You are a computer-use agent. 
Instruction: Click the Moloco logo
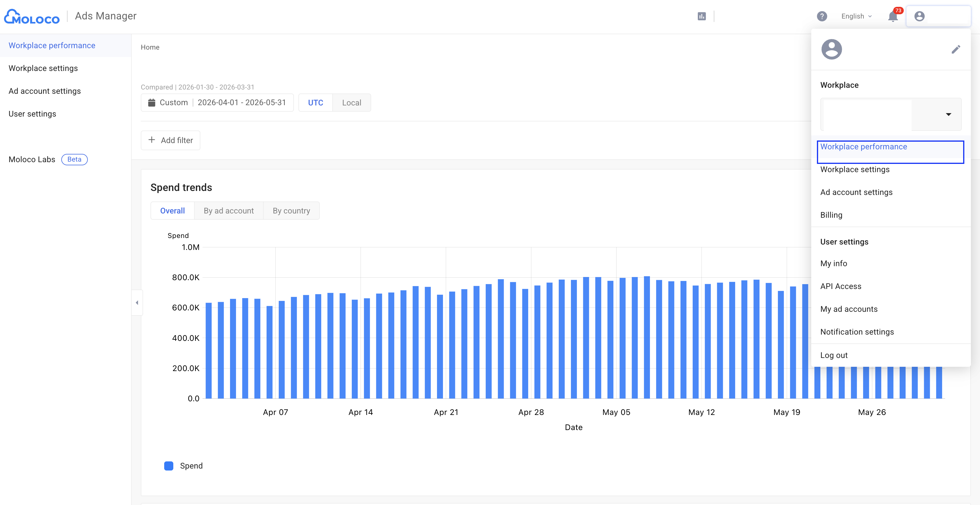32,16
